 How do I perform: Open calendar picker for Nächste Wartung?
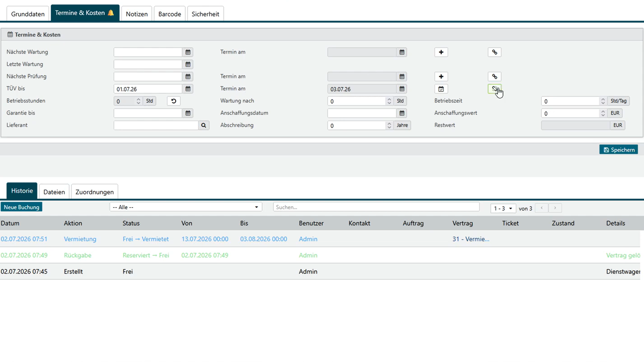pos(188,52)
